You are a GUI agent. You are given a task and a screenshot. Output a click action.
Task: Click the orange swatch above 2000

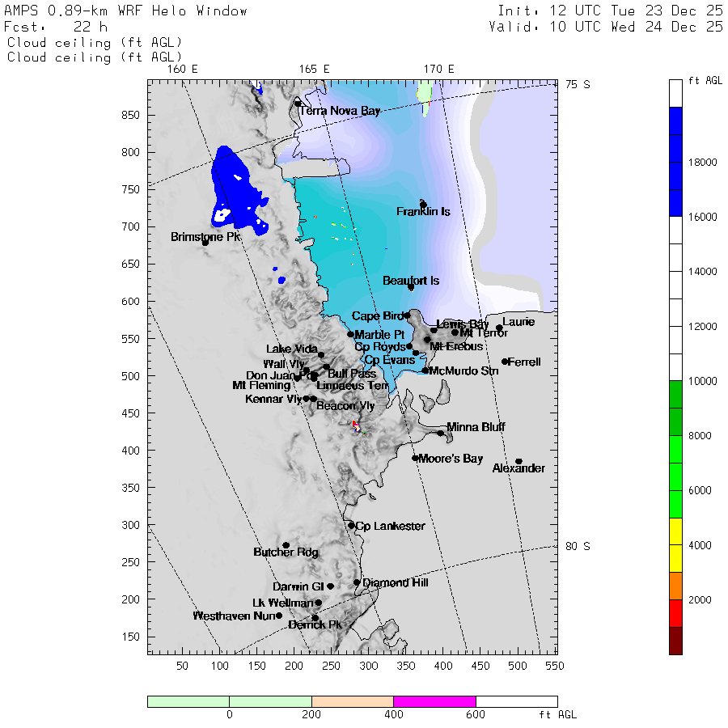point(675,586)
